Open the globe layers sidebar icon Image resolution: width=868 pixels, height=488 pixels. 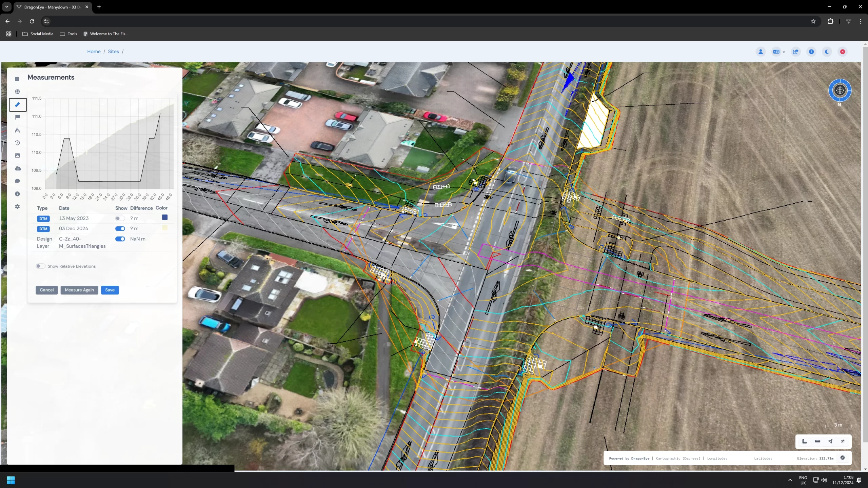click(x=17, y=92)
